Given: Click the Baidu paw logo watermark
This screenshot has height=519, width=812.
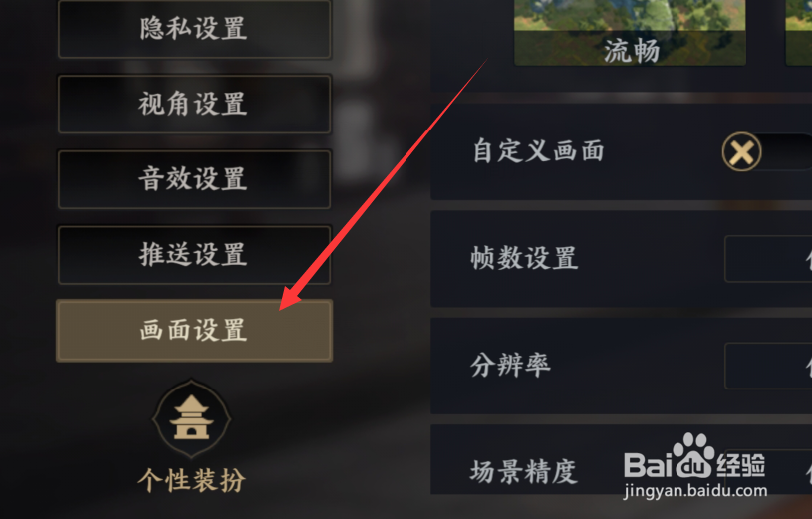Looking at the screenshot, I should [x=692, y=456].
